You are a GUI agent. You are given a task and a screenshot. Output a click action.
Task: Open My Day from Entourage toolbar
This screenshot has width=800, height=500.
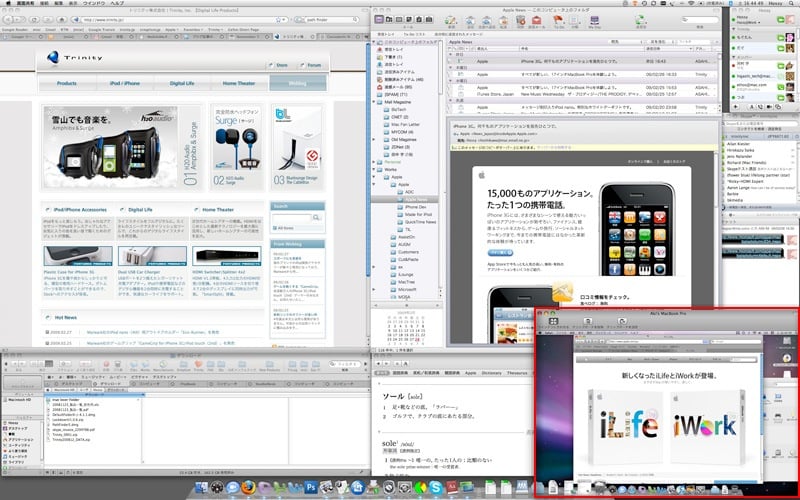(594, 21)
